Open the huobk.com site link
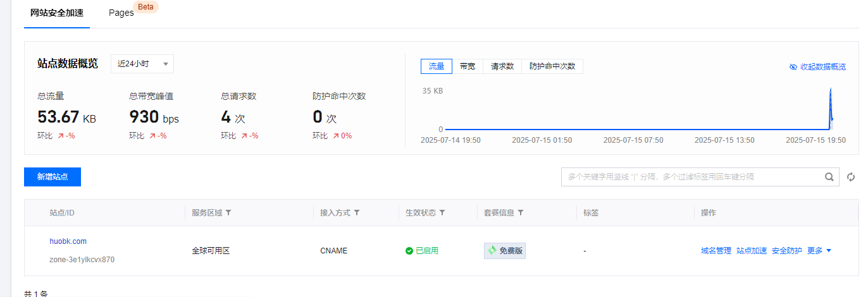This screenshot has width=868, height=297. pos(68,241)
